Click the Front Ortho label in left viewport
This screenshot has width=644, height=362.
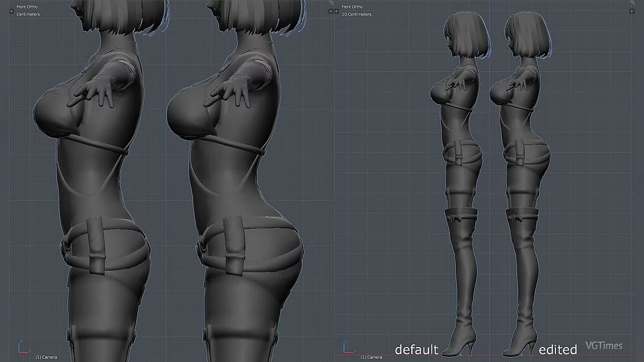pyautogui.click(x=27, y=7)
